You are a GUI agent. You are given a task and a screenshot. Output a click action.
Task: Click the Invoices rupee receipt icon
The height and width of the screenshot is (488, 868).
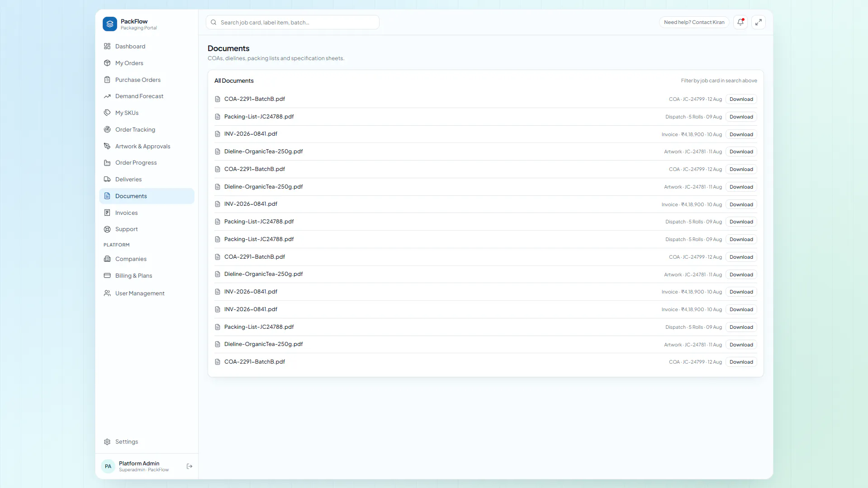(107, 213)
